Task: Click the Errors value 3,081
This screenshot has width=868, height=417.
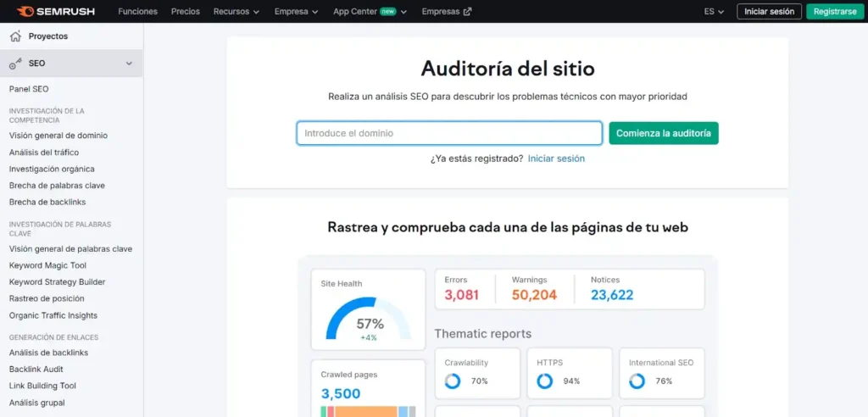Action: click(x=461, y=295)
